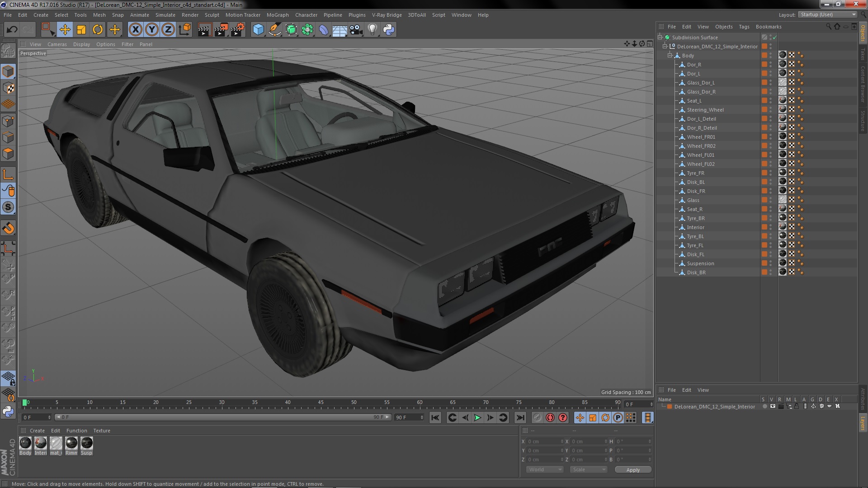This screenshot has height=488, width=868.
Task: Play animation forward
Action: point(477,418)
